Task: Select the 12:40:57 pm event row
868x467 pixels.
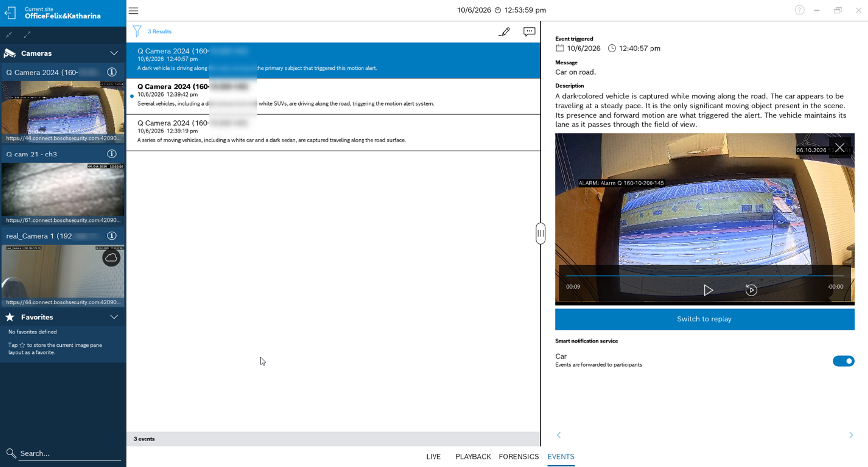Action: tap(333, 61)
